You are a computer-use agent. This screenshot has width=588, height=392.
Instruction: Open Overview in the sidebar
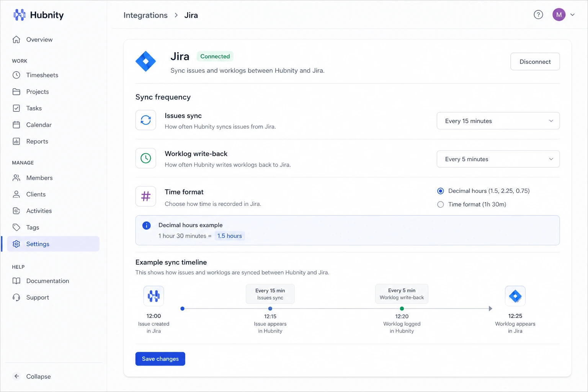[x=53, y=39]
